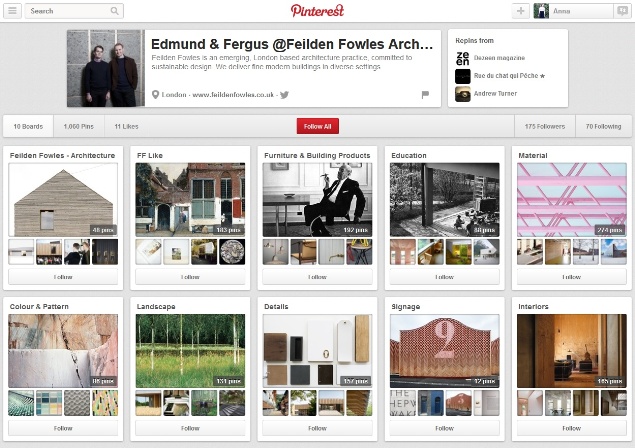635x448 pixels.
Task: Open the notifications speech bubble icon
Action: pyautogui.click(x=622, y=11)
